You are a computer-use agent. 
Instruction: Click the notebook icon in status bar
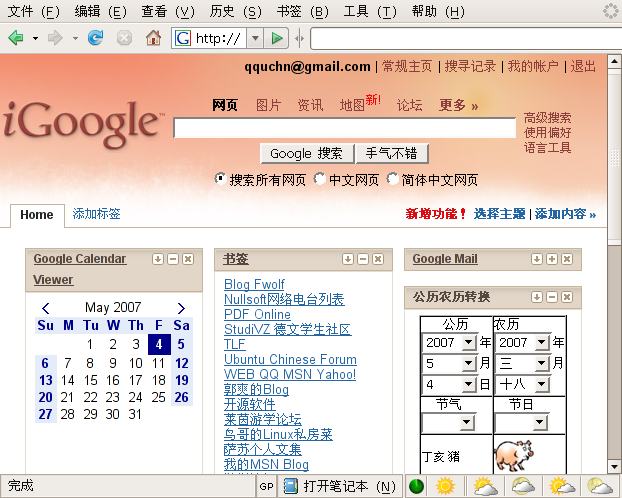pos(291,486)
